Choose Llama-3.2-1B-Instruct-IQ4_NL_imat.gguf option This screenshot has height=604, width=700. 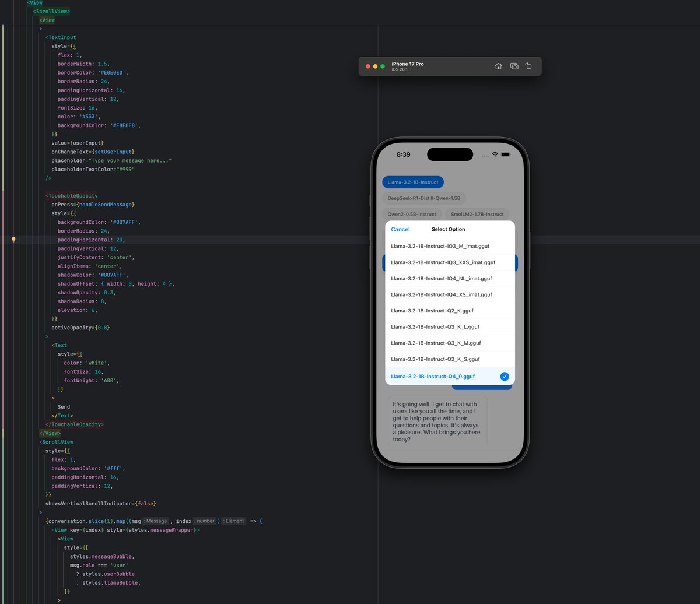[450, 279]
